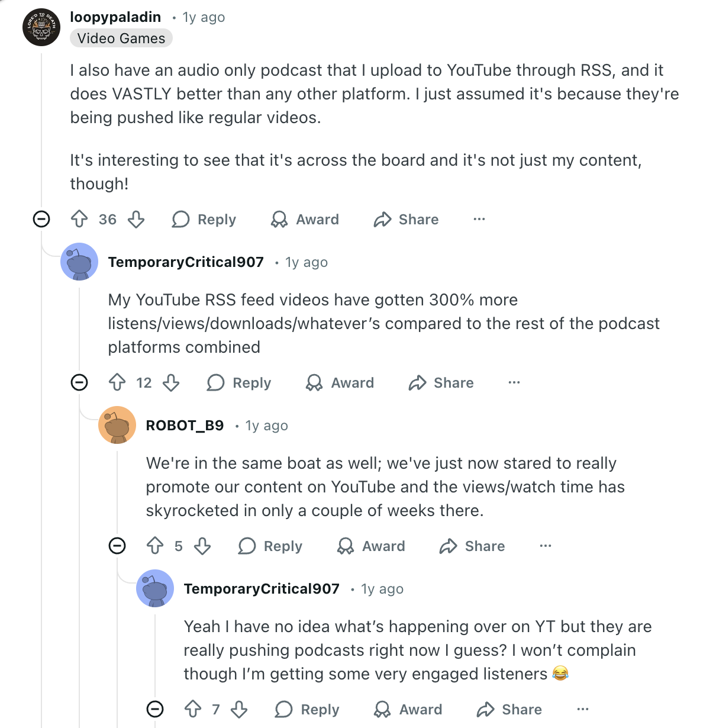The width and height of the screenshot is (716, 728).
Task: Upvote loopypaladin's comment
Action: tap(79, 220)
